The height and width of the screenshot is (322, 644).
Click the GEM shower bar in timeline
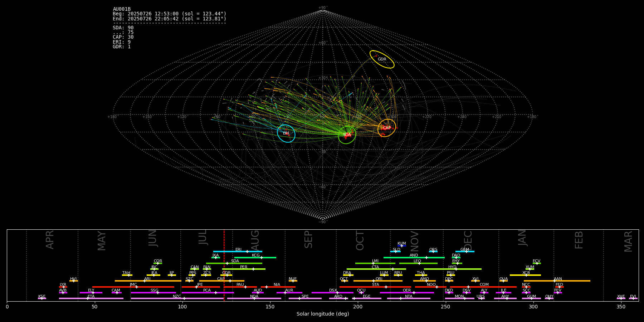(465, 252)
